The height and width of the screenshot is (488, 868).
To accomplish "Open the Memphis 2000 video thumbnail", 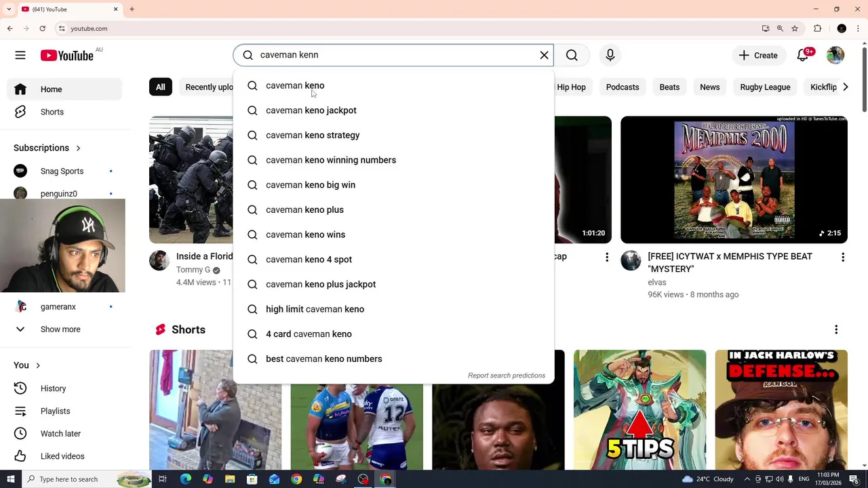I will (x=734, y=180).
